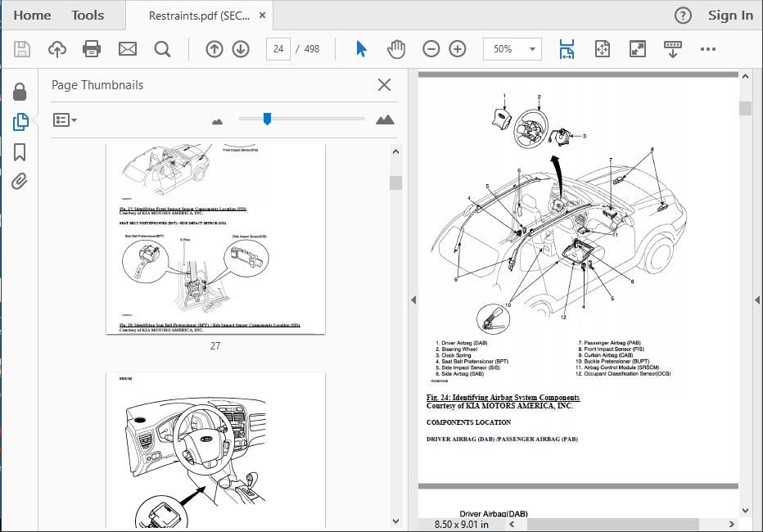
Task: Open the email file envelope icon
Action: coord(128,49)
